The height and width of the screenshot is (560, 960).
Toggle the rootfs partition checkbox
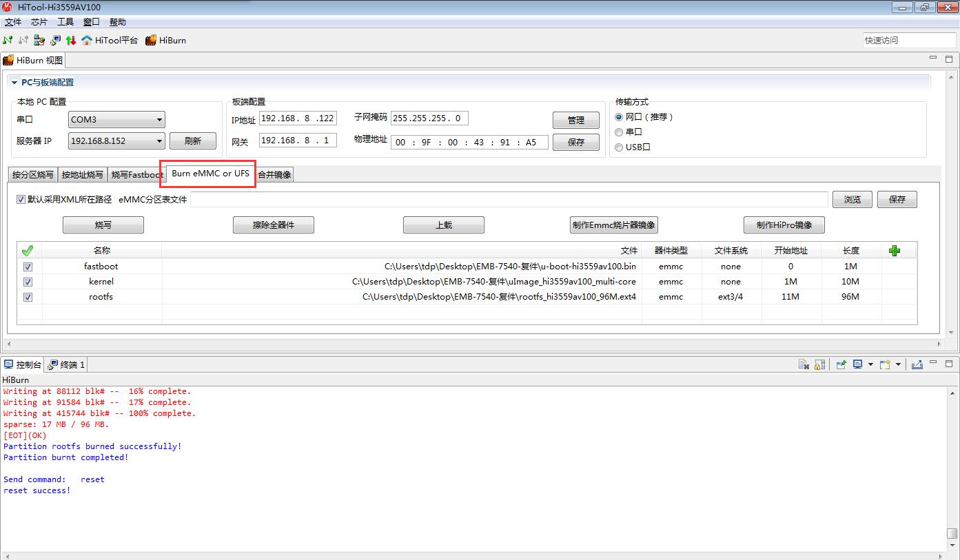click(28, 297)
